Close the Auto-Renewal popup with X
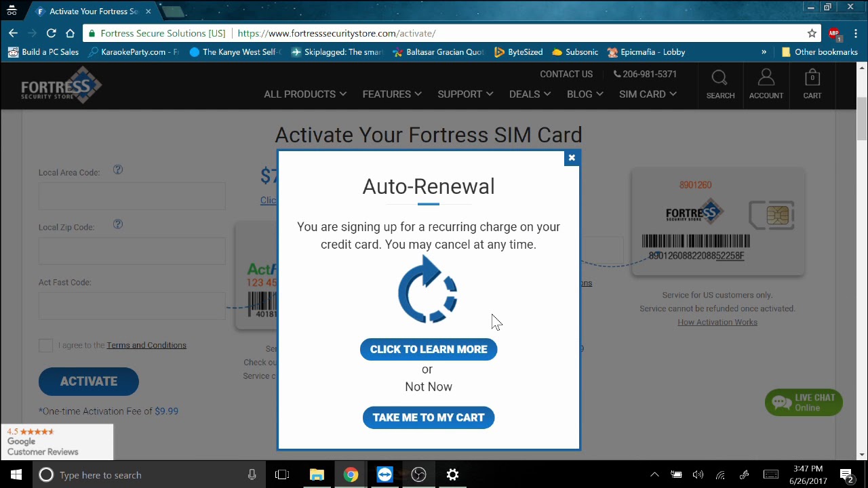The height and width of the screenshot is (488, 868). [572, 158]
